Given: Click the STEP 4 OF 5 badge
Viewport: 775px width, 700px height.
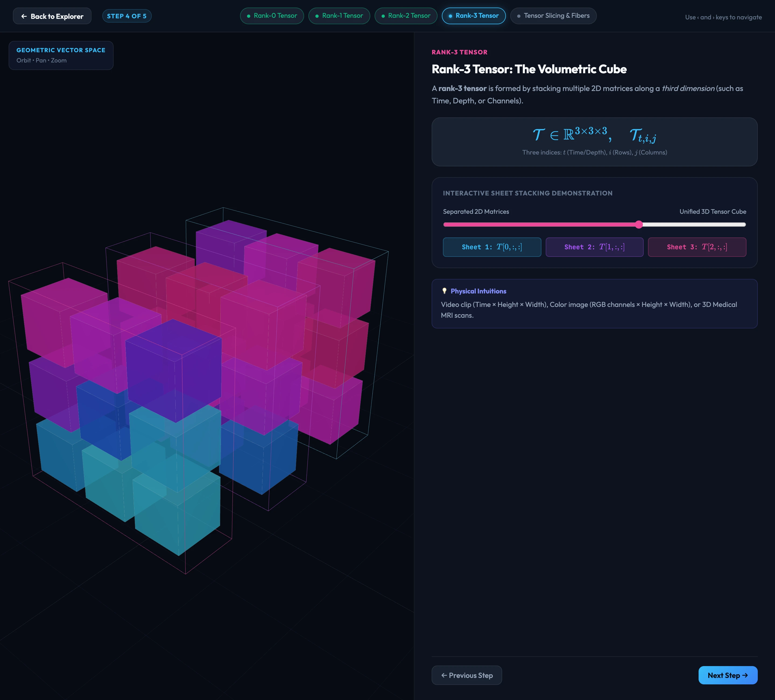Looking at the screenshot, I should (126, 16).
